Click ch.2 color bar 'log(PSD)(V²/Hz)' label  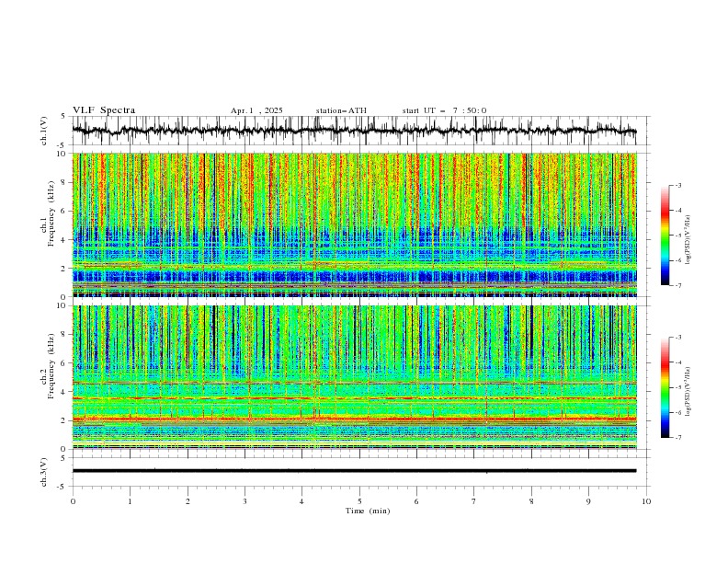tap(688, 392)
